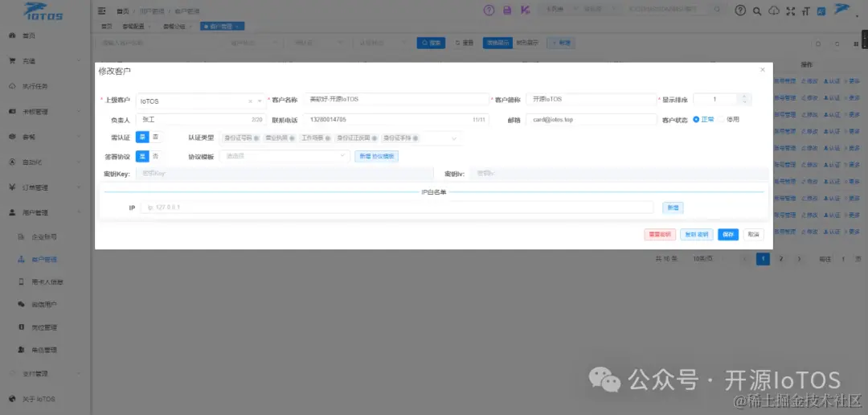Click the 负责人 input field
The height and width of the screenshot is (415, 868).
200,120
